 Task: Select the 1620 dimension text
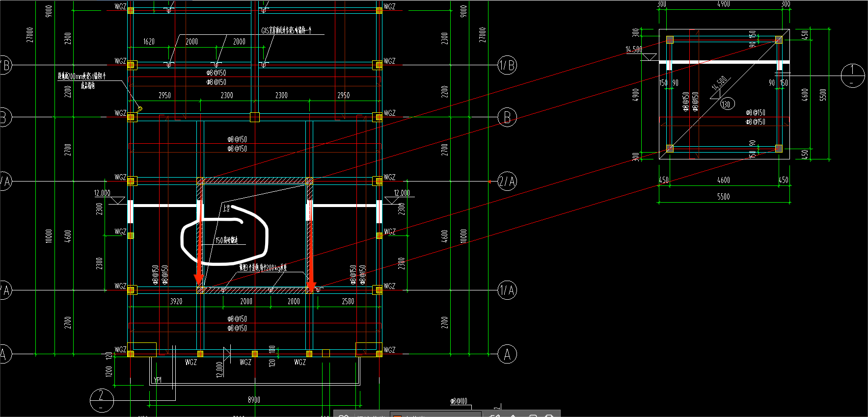[x=149, y=42]
